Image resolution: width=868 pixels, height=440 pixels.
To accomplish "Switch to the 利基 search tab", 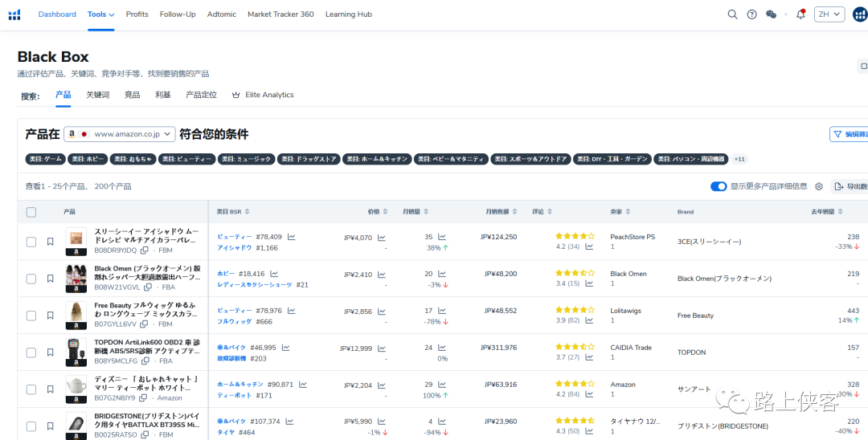I will pyautogui.click(x=162, y=95).
